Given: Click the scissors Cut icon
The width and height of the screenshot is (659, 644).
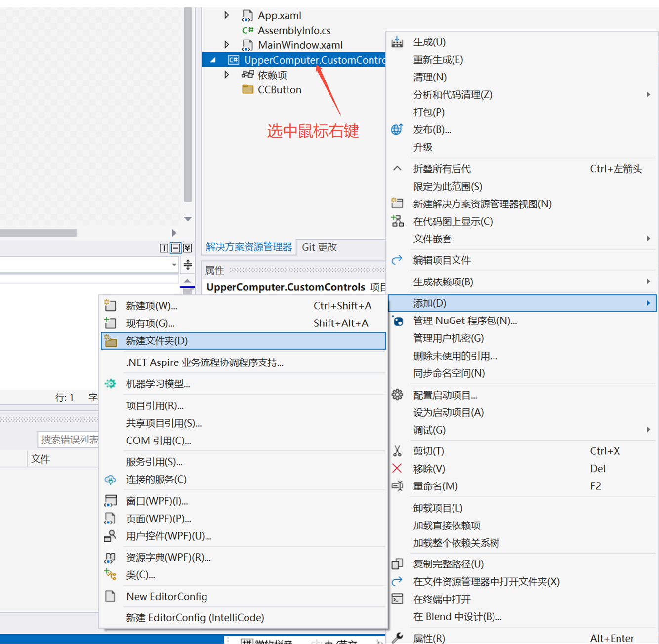Looking at the screenshot, I should [x=397, y=451].
